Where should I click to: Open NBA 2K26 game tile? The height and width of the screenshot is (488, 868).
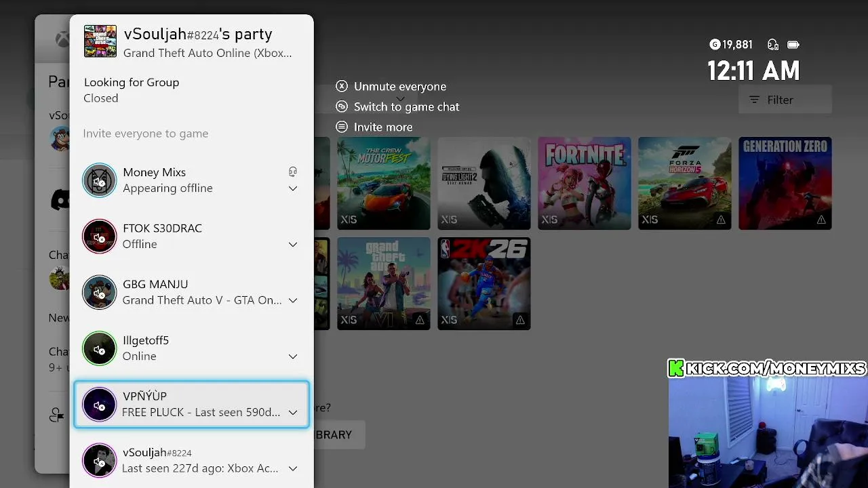484,283
